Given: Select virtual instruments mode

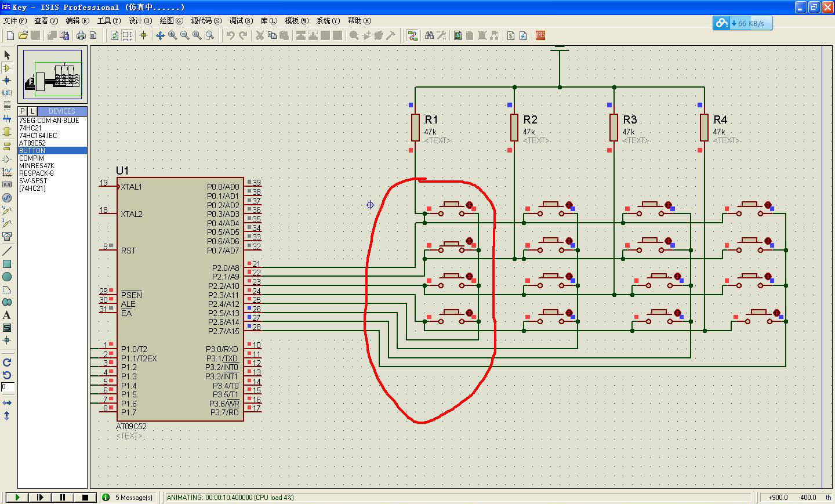Looking at the screenshot, I should (7, 236).
